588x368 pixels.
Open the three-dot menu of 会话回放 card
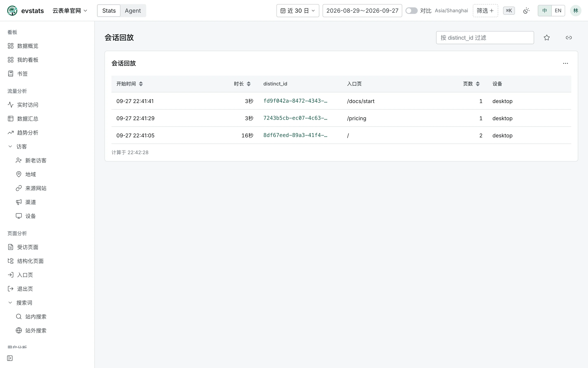tap(565, 63)
